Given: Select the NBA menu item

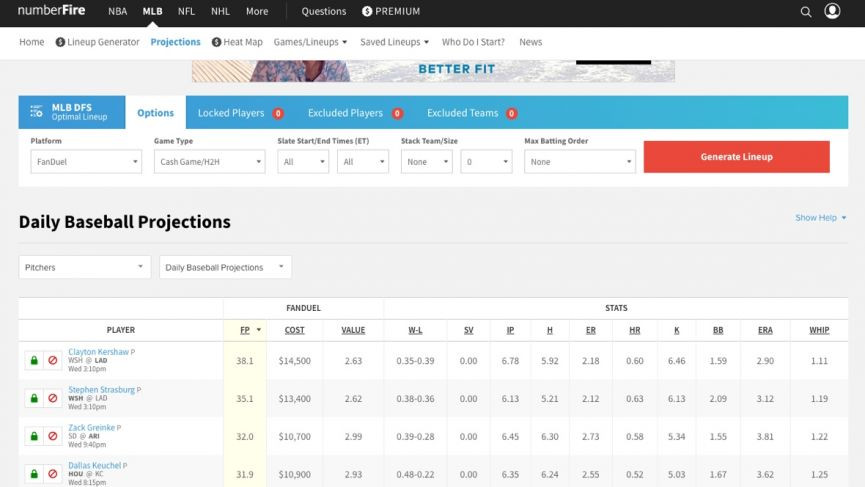Looking at the screenshot, I should [x=118, y=11].
